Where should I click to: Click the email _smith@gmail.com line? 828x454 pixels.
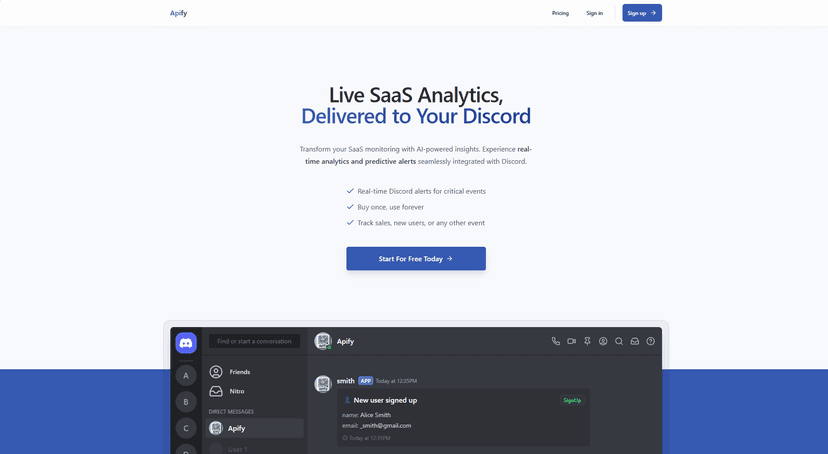pyautogui.click(x=377, y=425)
